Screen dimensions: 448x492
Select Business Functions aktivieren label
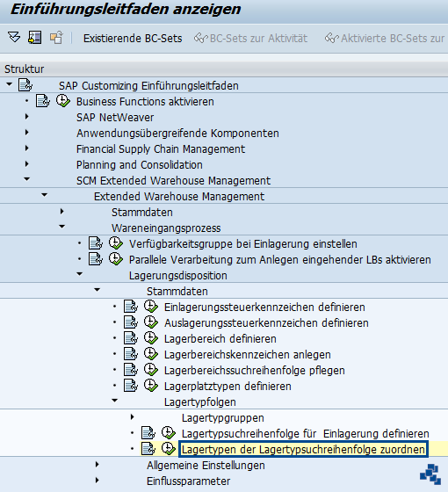pos(145,102)
